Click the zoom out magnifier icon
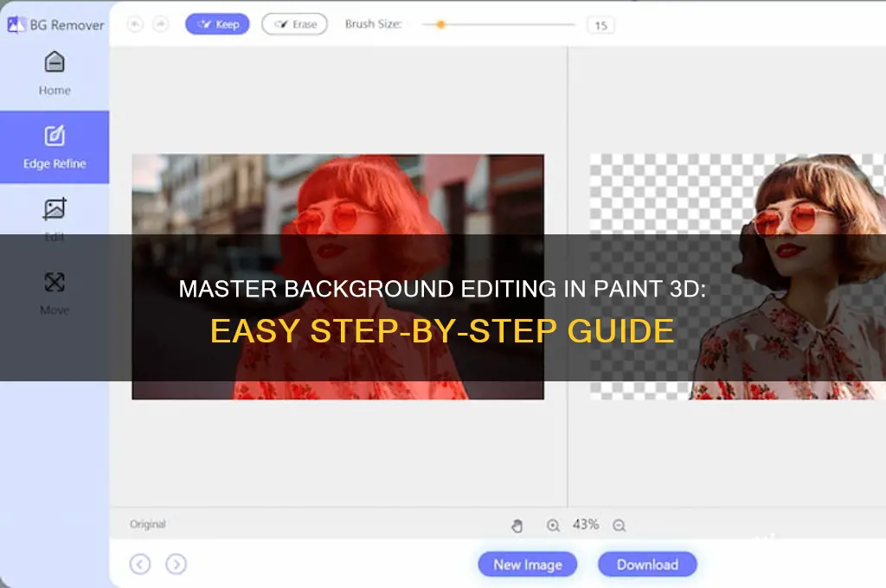Image resolution: width=886 pixels, height=588 pixels. point(620,526)
